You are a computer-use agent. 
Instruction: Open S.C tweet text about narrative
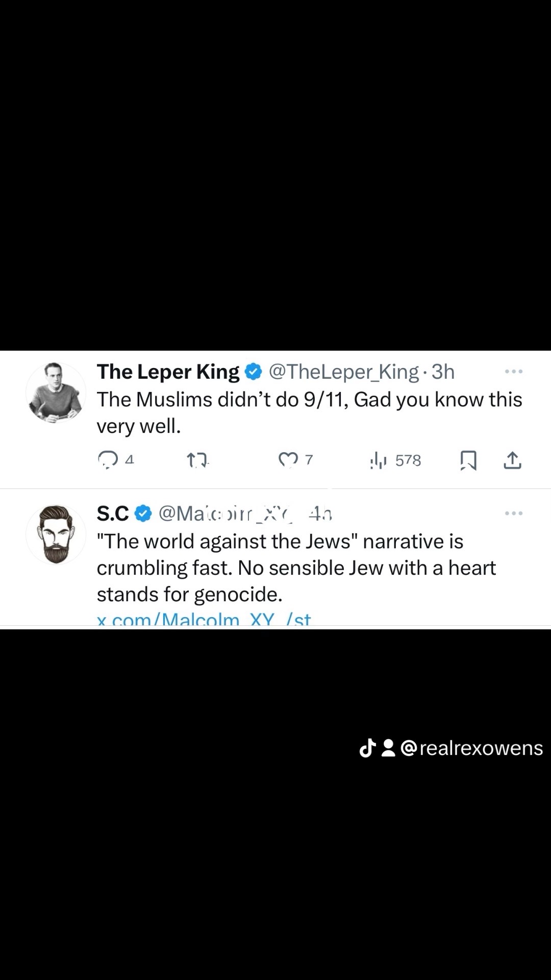click(x=296, y=568)
